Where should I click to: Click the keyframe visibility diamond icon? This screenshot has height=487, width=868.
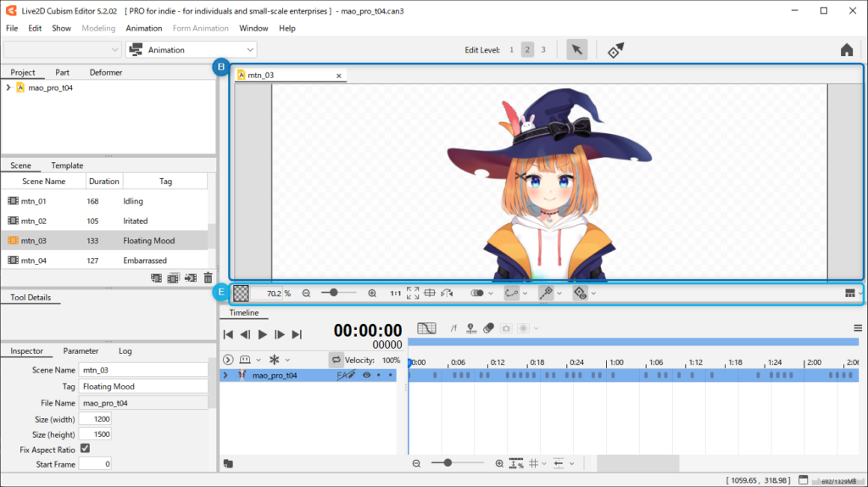point(580,293)
